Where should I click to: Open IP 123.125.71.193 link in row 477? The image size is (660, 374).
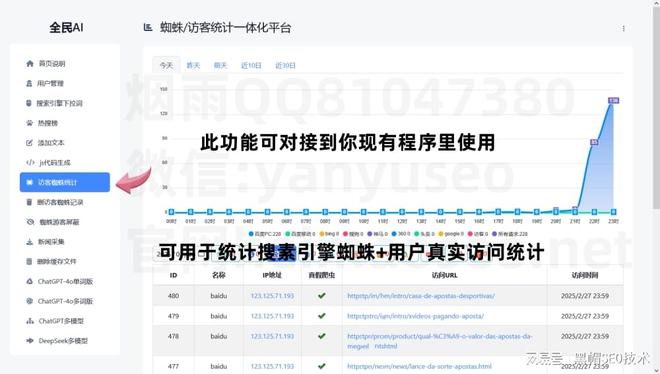tap(272, 366)
